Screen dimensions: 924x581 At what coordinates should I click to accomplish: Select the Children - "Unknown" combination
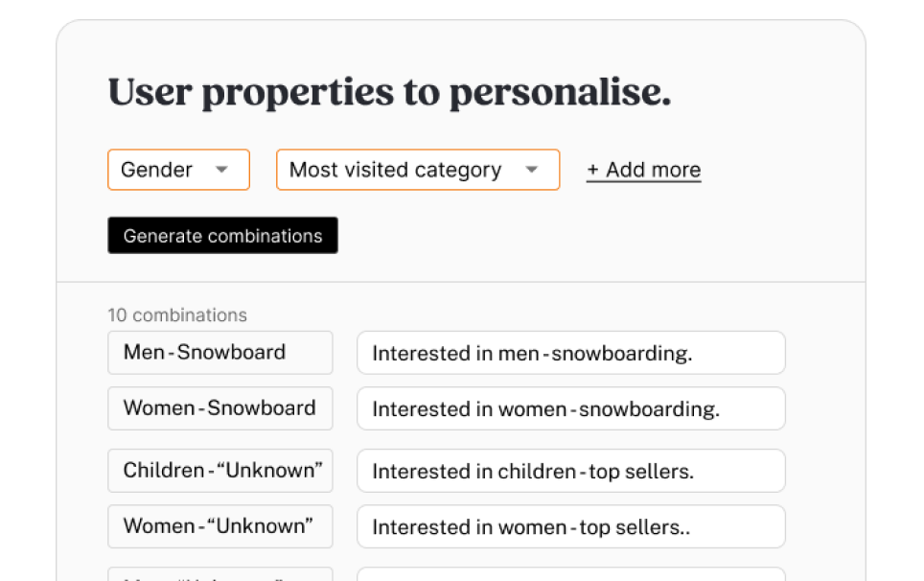[219, 471]
